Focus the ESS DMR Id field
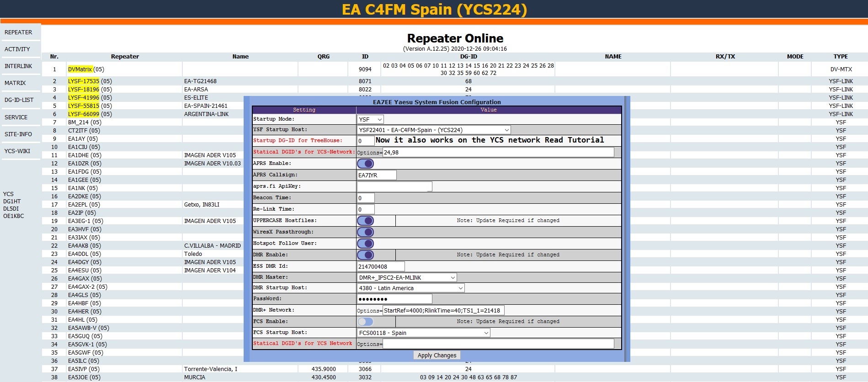This screenshot has width=868, height=382. [380, 266]
